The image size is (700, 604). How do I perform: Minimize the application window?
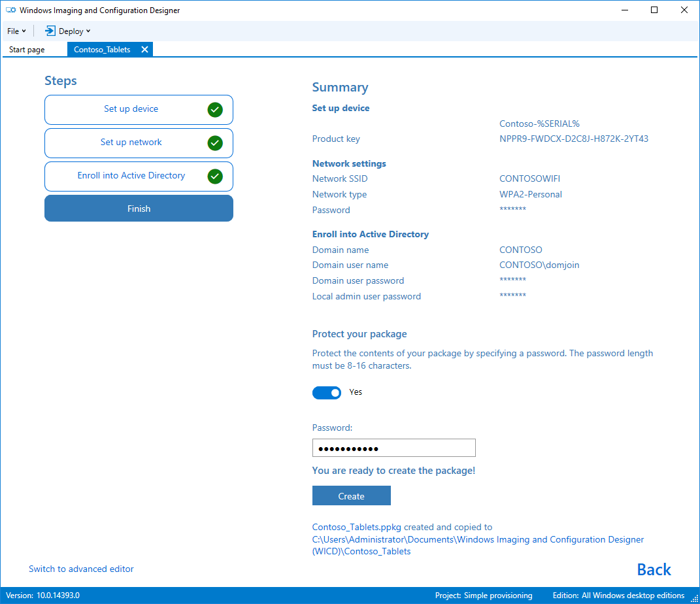(625, 10)
